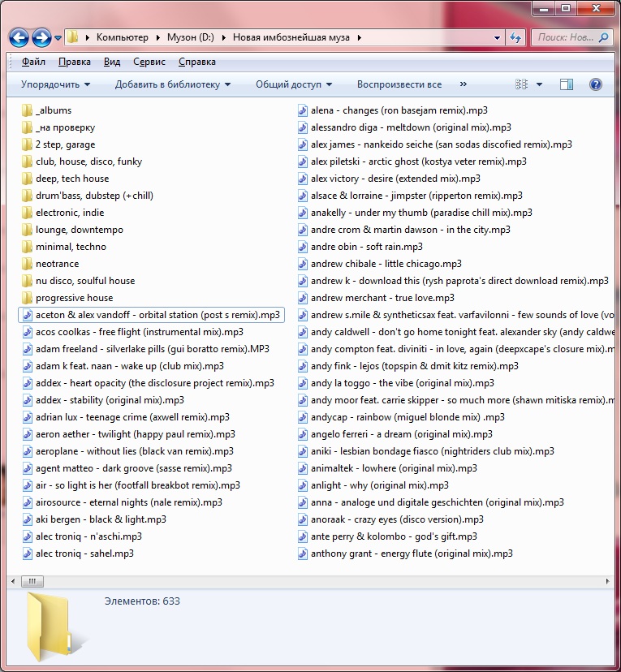Viewport: 621px width, 672px height.
Task: Open the Сервис menu
Action: [x=149, y=62]
